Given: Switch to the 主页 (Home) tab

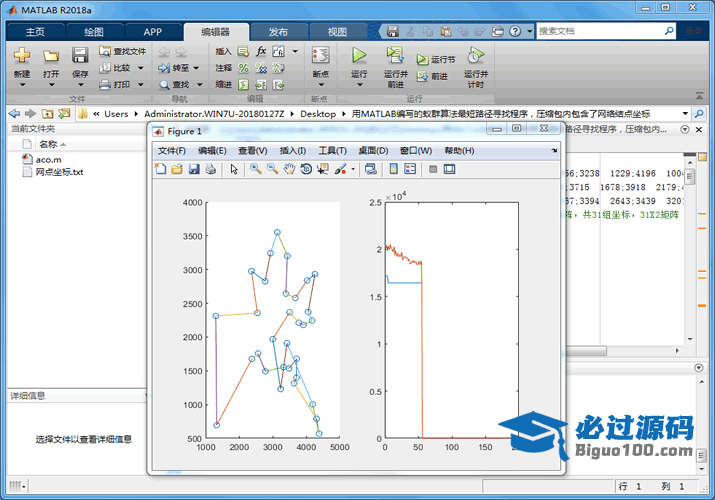Looking at the screenshot, I should pos(35,31).
